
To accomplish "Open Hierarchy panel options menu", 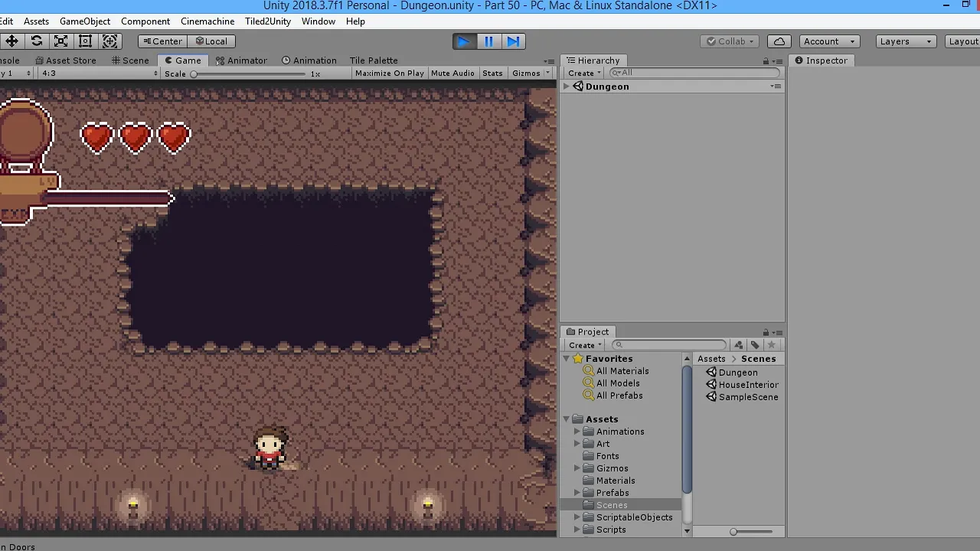I will click(x=778, y=61).
